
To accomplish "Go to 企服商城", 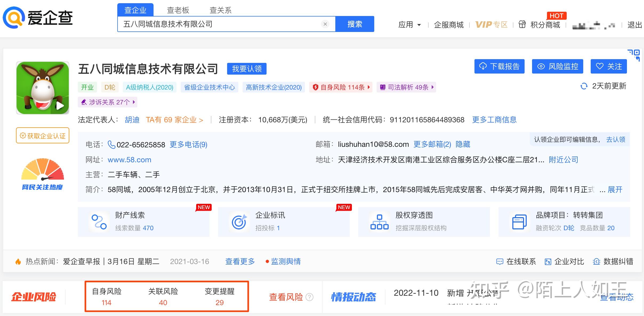I will pyautogui.click(x=449, y=25).
